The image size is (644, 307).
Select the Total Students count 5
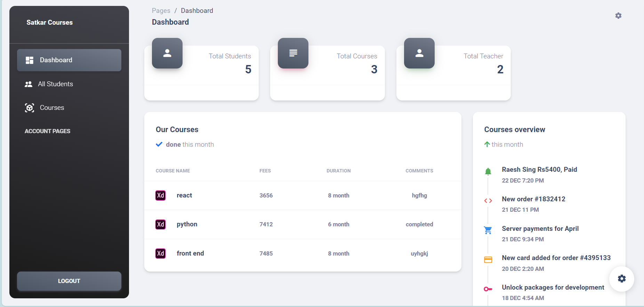click(248, 70)
